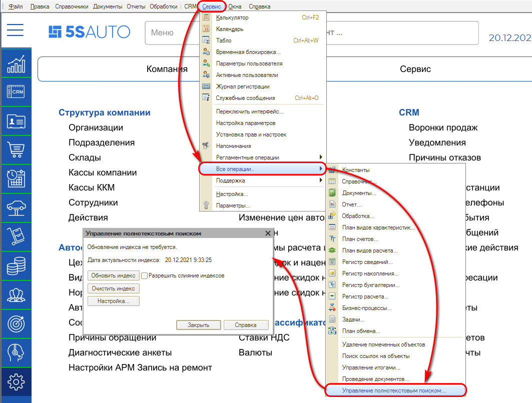Click the target goals sidebar icon
The width and height of the screenshot is (532, 403).
(x=16, y=323)
